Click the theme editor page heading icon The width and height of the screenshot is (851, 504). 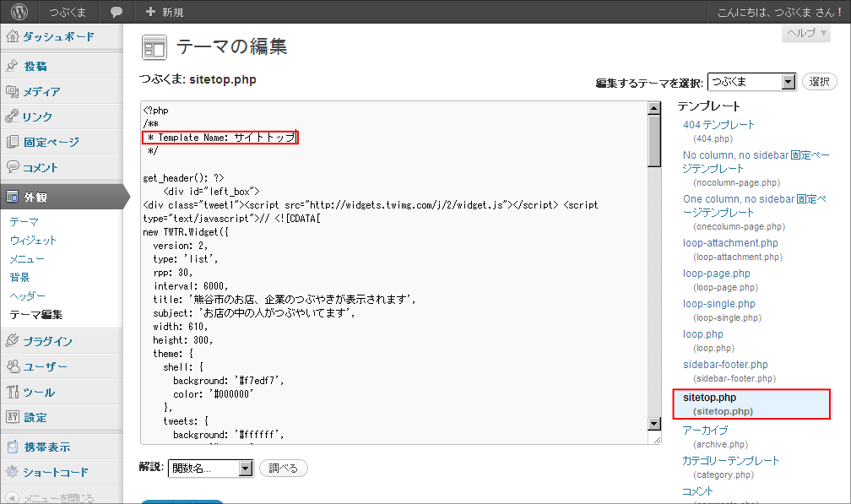(x=154, y=47)
